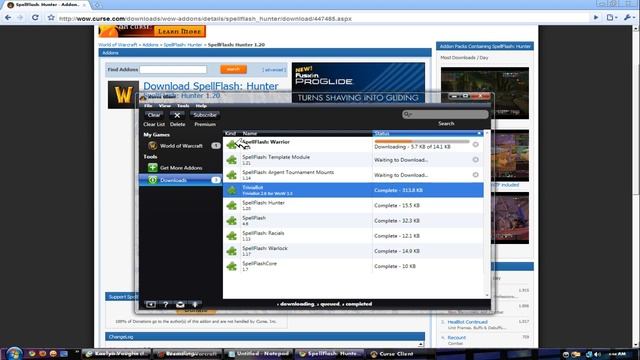The height and width of the screenshot is (360, 640).
Task: Click the puzzle icon for SpellFlash: Hunter row
Action: [232, 205]
